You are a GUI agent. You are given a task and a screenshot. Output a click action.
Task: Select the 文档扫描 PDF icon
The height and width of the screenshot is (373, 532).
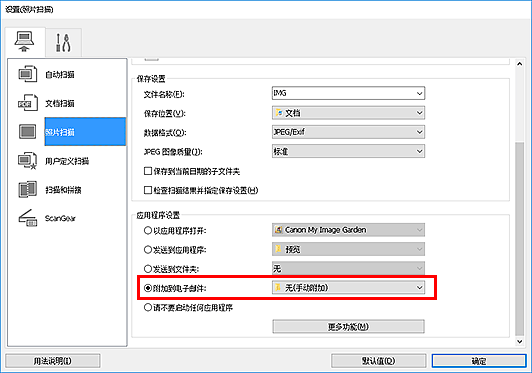(27, 103)
